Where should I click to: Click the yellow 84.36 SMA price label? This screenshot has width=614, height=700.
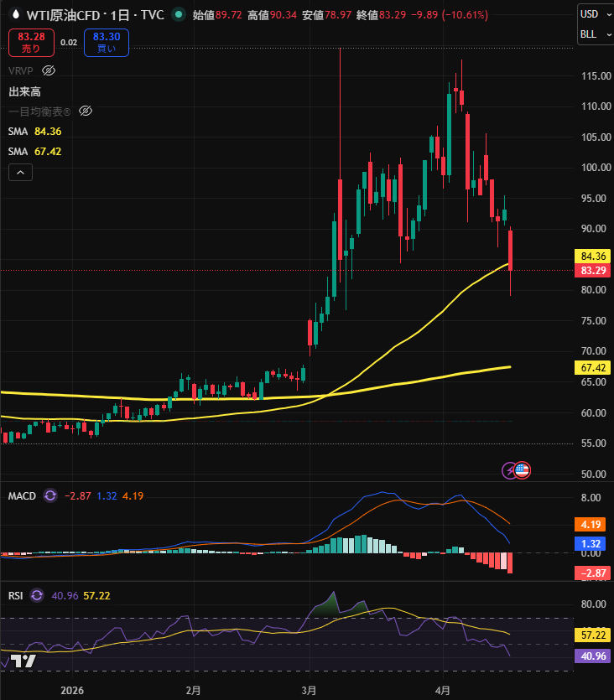(593, 256)
